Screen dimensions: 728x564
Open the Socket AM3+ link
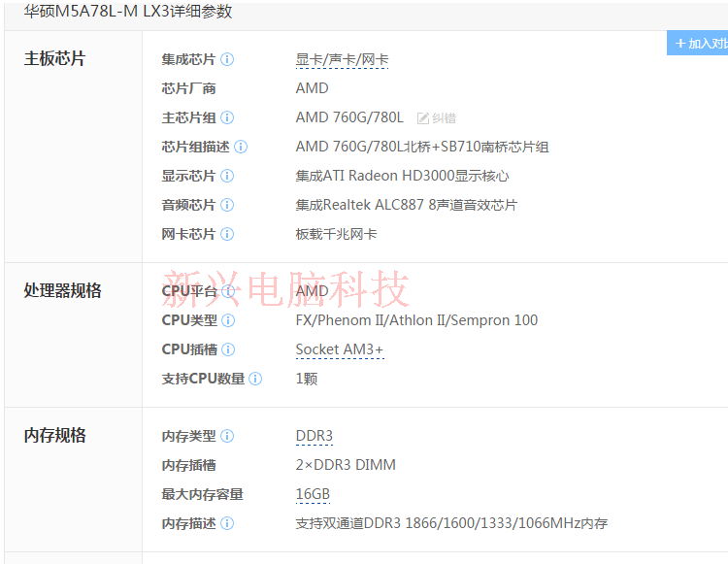click(x=340, y=349)
